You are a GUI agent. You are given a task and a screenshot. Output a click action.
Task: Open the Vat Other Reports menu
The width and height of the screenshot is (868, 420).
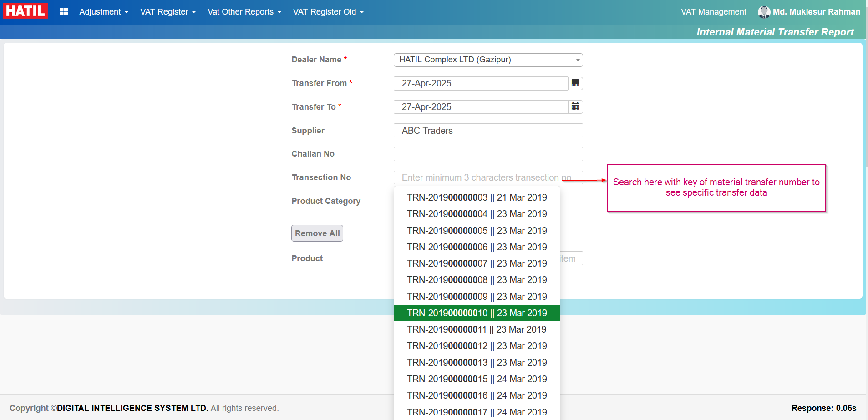tap(244, 12)
